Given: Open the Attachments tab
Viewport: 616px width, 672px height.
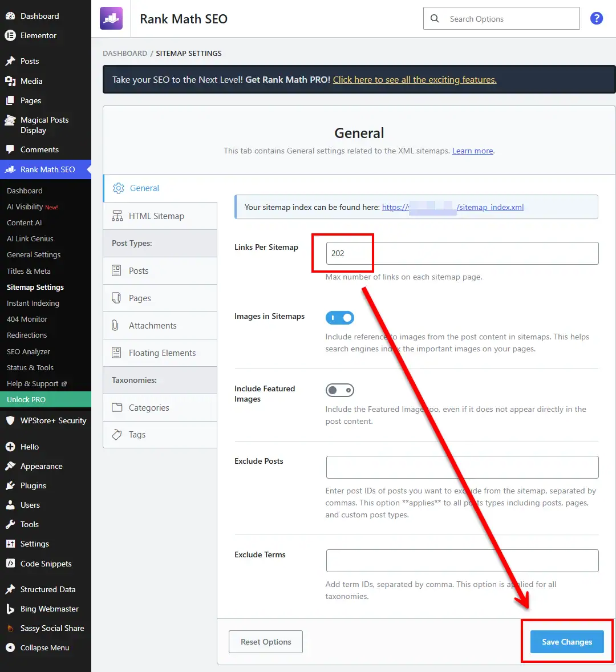Looking at the screenshot, I should pyautogui.click(x=160, y=326).
